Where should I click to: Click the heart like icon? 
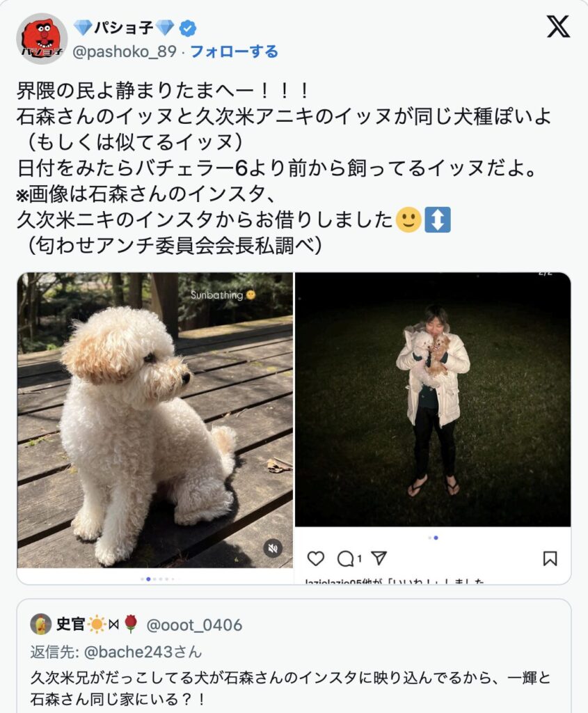point(316,558)
